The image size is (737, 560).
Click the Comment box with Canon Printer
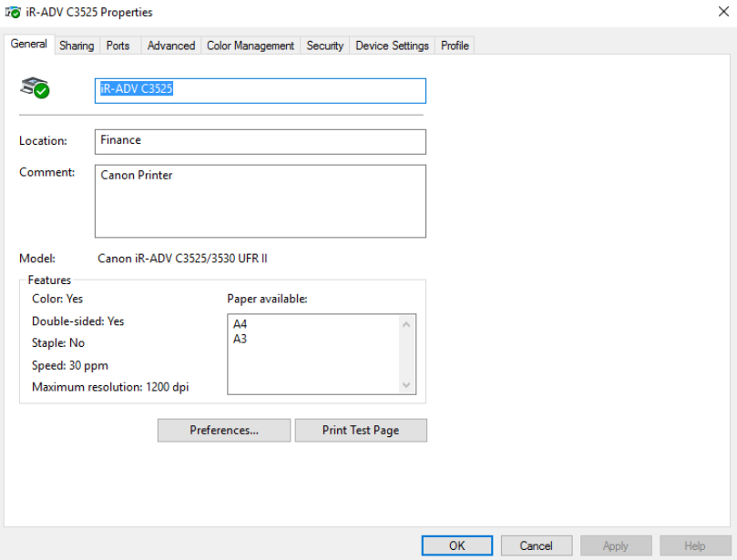point(261,201)
